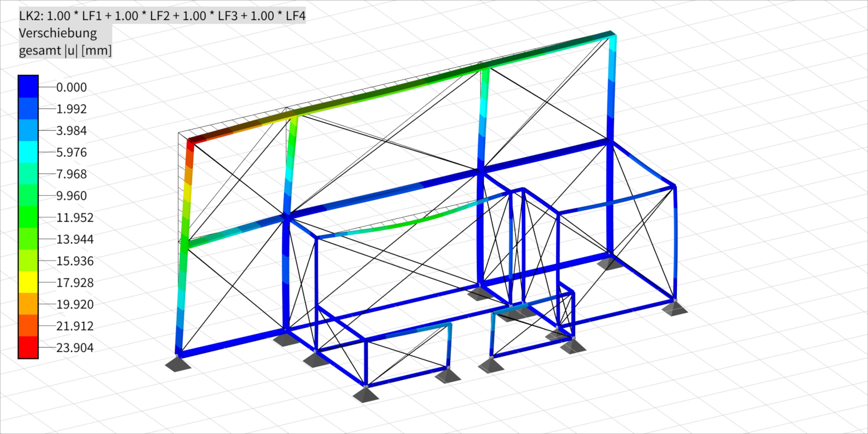Viewport: 868px width, 434px height.
Task: Click the legend value label 23.904
Action: 74,348
